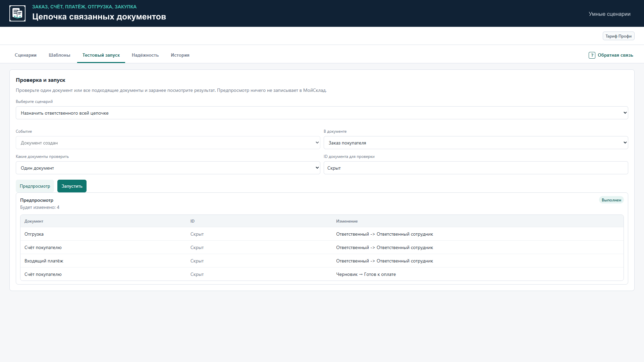
Task: Click the Документ column header
Action: point(34,221)
